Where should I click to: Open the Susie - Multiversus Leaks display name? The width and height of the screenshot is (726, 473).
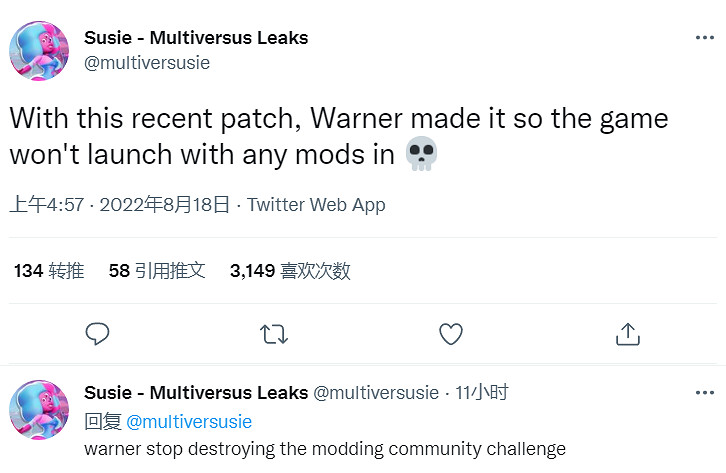[x=196, y=38]
